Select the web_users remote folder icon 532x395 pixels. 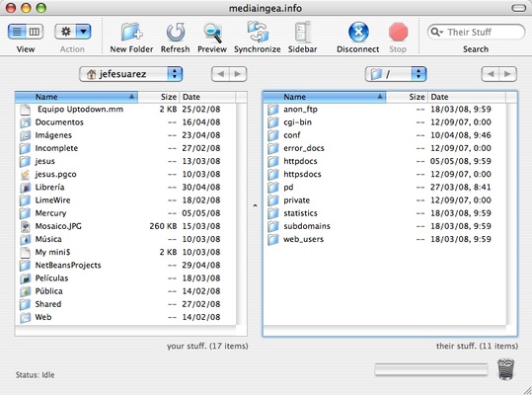[273, 239]
